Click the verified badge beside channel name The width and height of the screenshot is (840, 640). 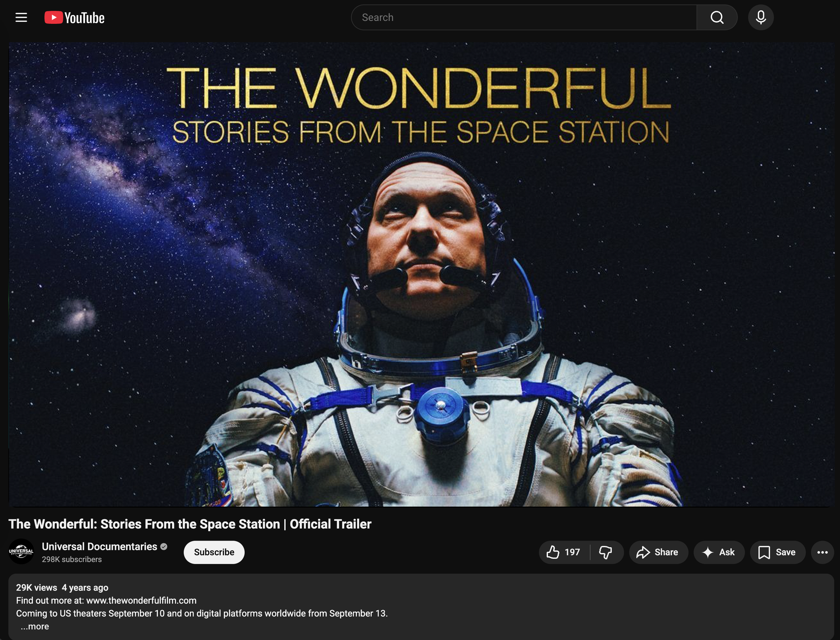tap(164, 546)
